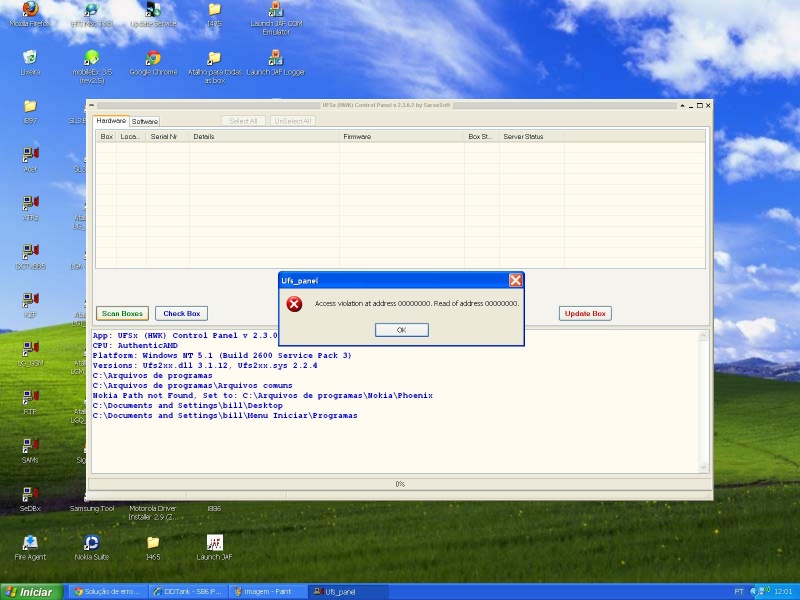Viewport: 800px width, 600px height.
Task: Switch to the Software tab
Action: (x=144, y=121)
